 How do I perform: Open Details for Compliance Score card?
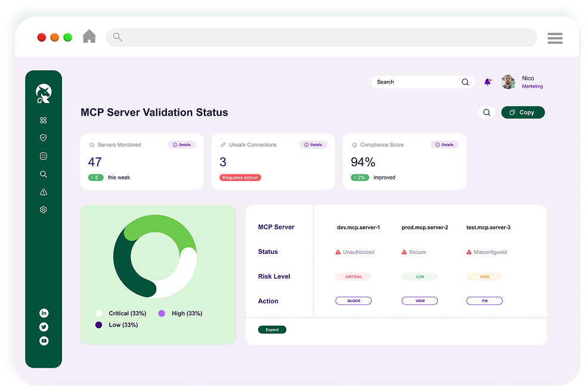tap(444, 145)
